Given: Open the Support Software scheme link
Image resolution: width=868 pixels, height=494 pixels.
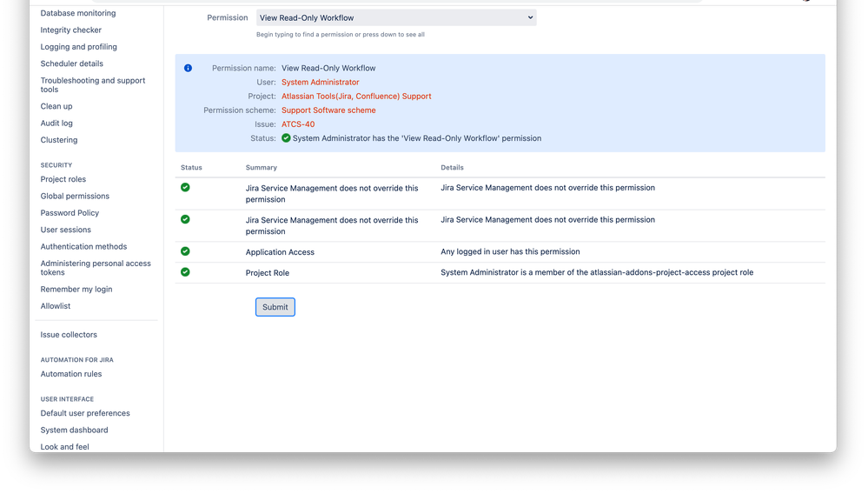Looking at the screenshot, I should (x=328, y=110).
